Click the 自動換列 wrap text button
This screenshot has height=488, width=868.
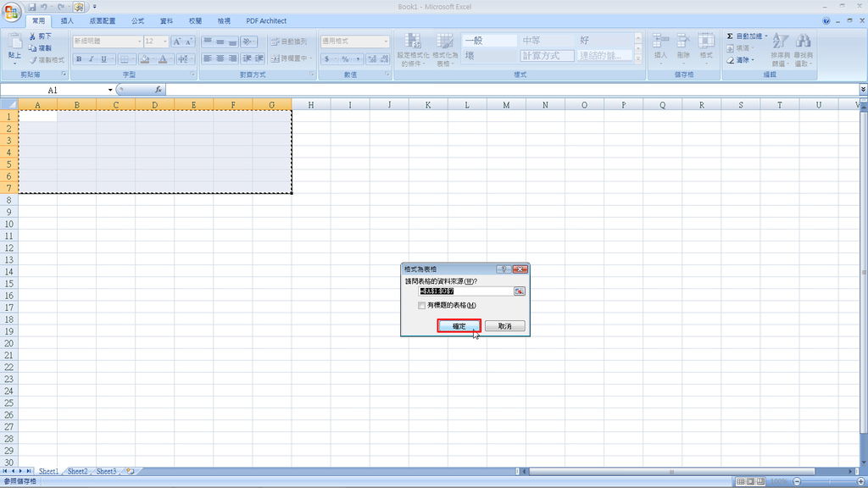click(290, 42)
